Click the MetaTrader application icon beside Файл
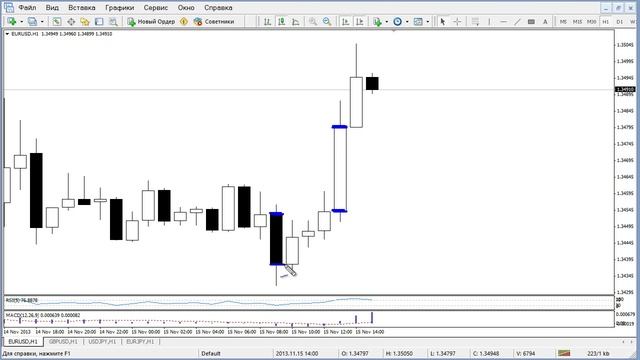 tap(8, 7)
